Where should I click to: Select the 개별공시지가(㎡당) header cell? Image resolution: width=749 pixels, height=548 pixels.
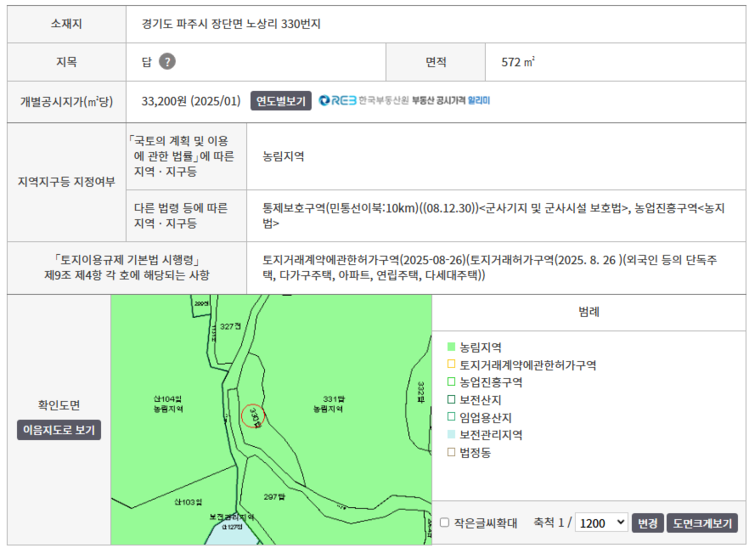tap(66, 101)
